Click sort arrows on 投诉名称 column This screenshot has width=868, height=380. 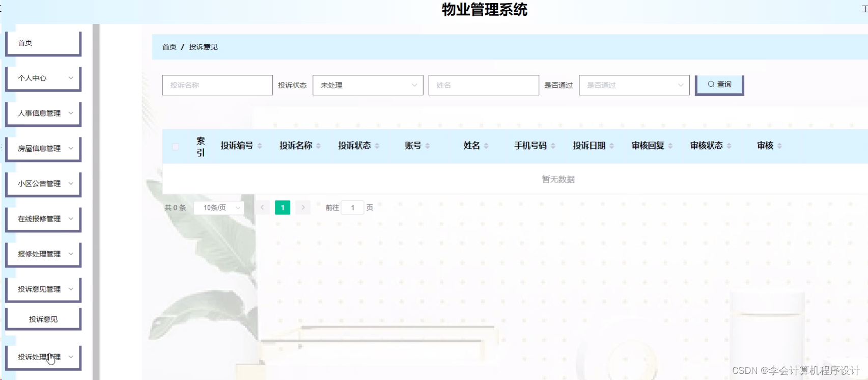[x=318, y=146]
